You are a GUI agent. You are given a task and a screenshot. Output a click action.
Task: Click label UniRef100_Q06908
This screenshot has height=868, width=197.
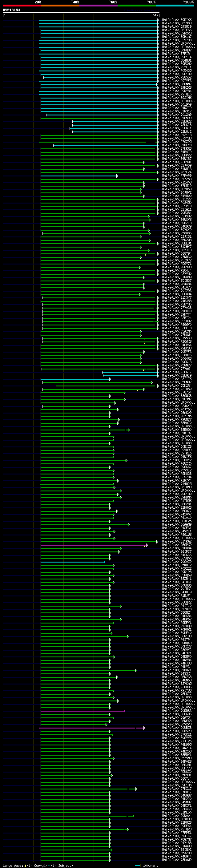point(177,267)
